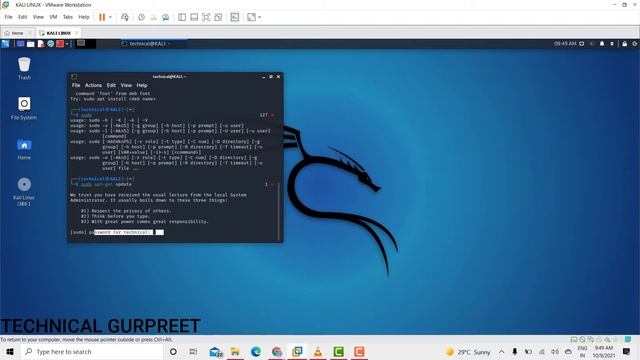
Task: Open snapshot manager toolbar icon
Action: [x=165, y=17]
